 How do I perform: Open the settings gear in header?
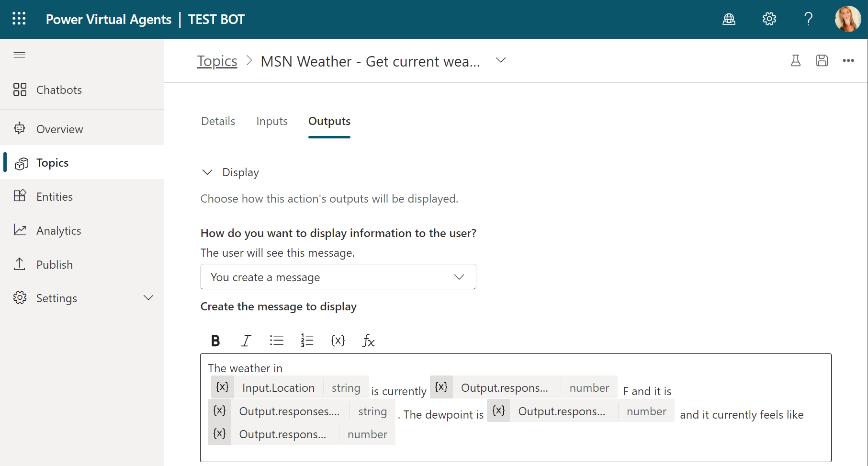(769, 19)
